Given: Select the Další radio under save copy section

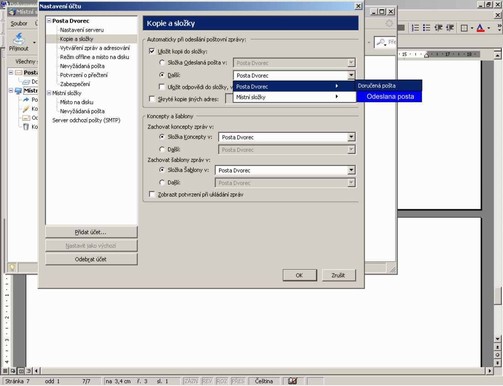Looking at the screenshot, I should coord(162,75).
